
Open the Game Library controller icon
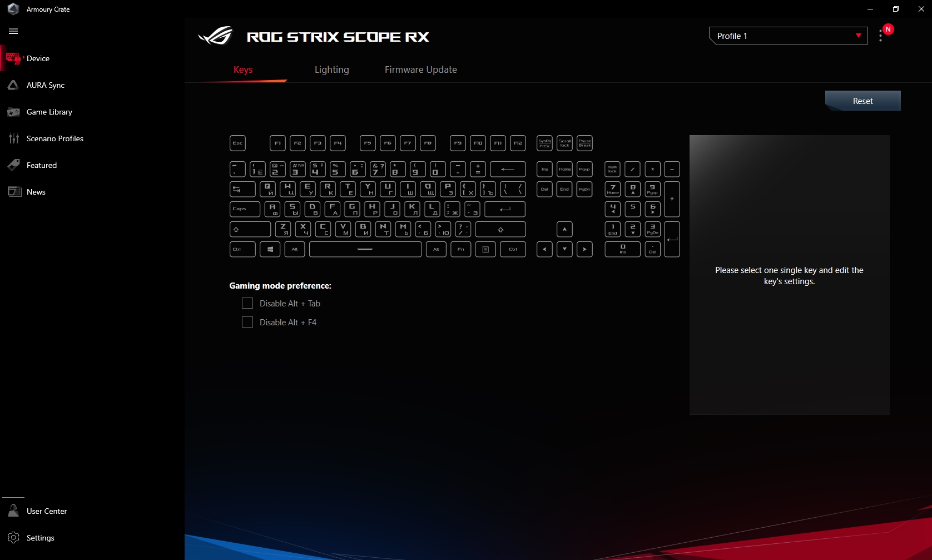pyautogui.click(x=13, y=112)
